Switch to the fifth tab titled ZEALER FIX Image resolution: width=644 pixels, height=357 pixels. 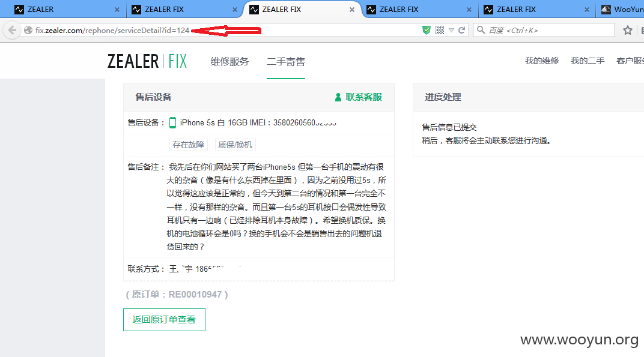pyautogui.click(x=536, y=10)
